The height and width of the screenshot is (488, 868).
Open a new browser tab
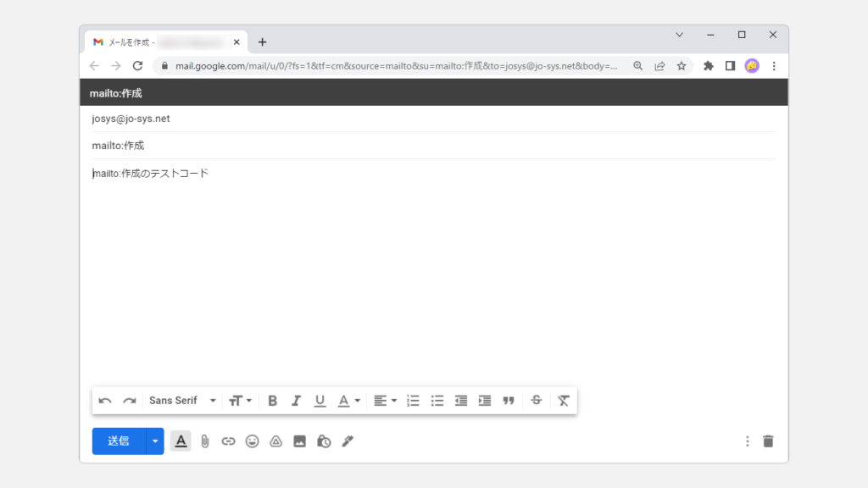(262, 42)
